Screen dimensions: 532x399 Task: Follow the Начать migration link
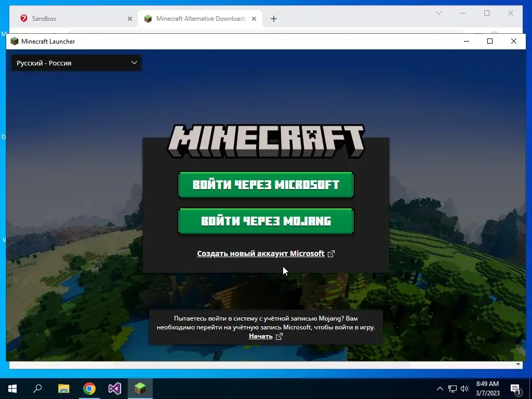(x=261, y=336)
